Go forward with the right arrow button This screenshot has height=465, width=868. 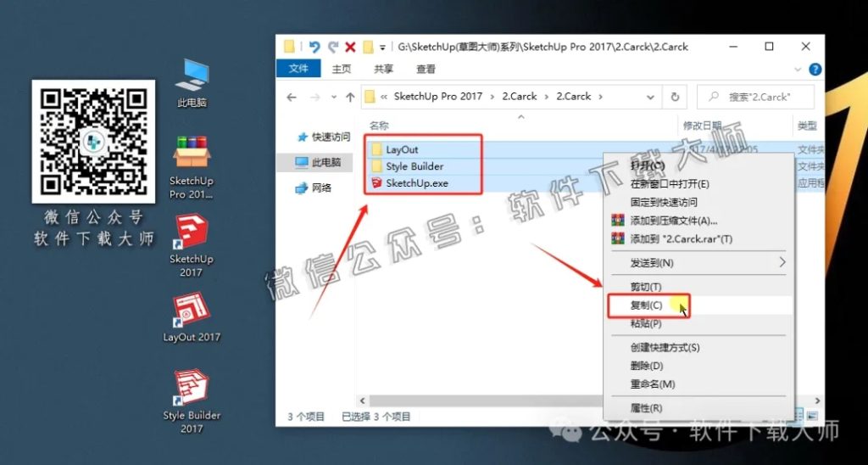tap(315, 97)
